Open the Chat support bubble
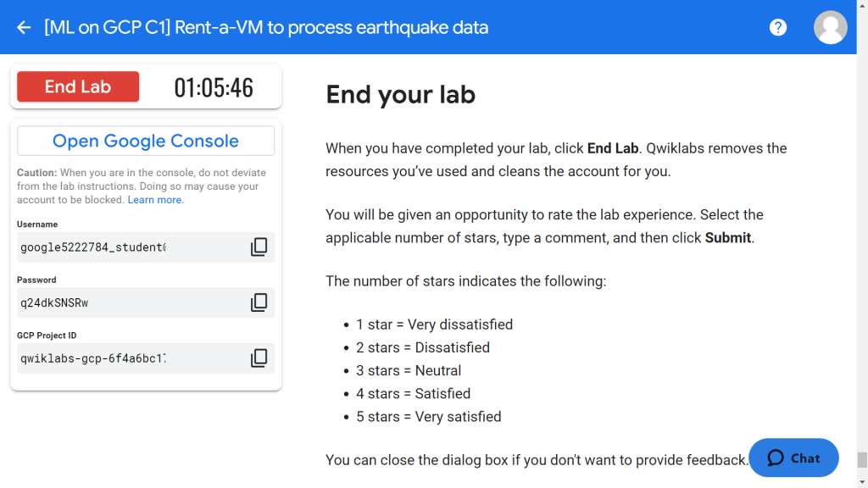The image size is (868, 488). point(793,458)
